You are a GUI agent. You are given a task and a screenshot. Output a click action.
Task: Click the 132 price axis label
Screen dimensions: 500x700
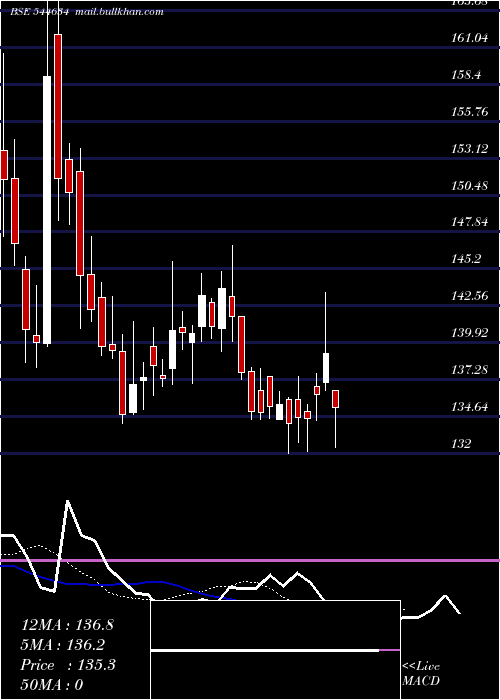point(461,444)
